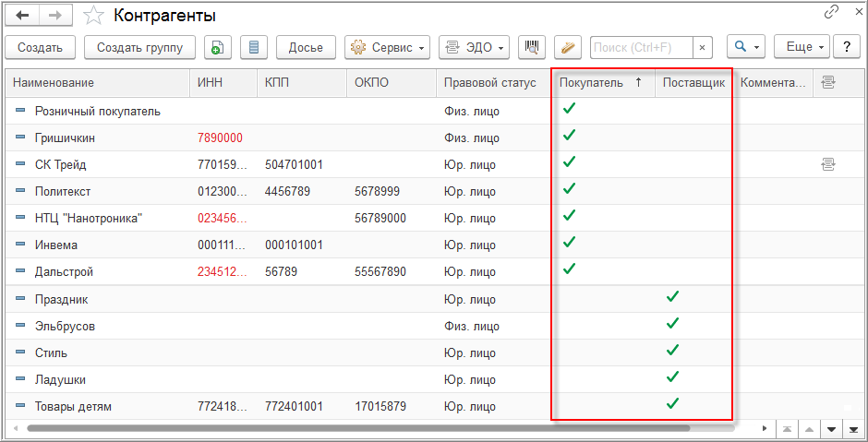Click Физ. лицо in Эльбрусов row

coord(472,326)
